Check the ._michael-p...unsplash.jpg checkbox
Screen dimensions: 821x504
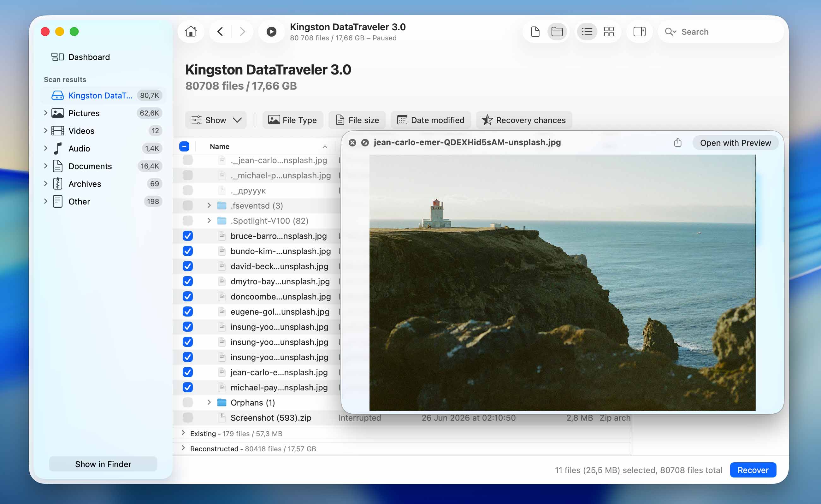coord(188,175)
